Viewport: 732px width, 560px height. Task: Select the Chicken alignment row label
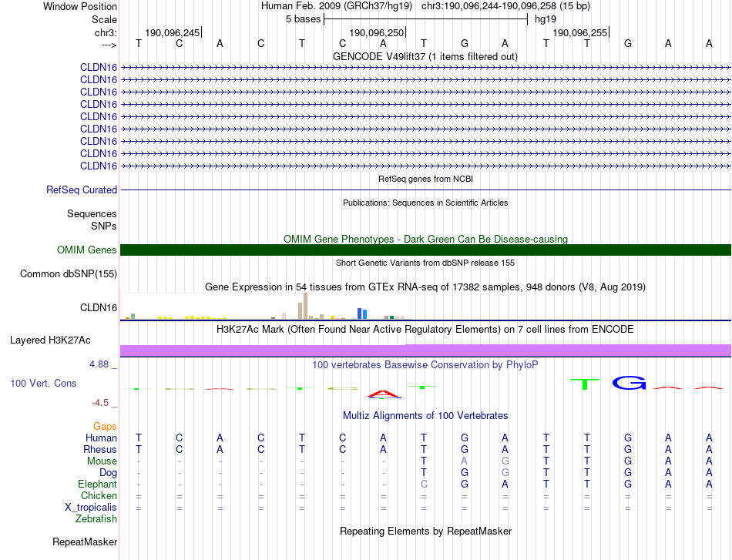(x=99, y=495)
